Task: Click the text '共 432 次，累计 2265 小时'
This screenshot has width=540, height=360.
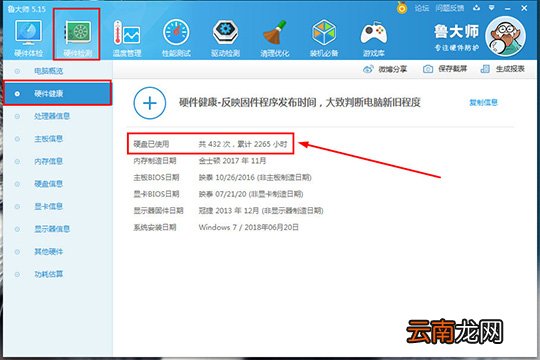Action: pos(243,144)
